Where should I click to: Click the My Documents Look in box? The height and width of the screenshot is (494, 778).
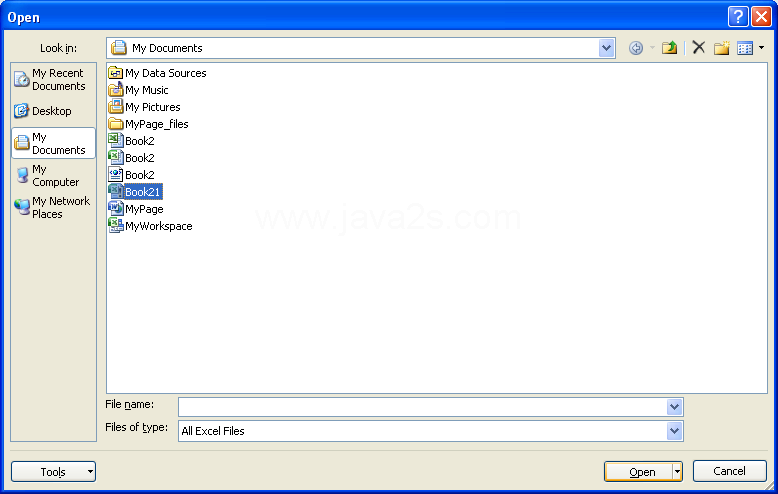(x=353, y=48)
